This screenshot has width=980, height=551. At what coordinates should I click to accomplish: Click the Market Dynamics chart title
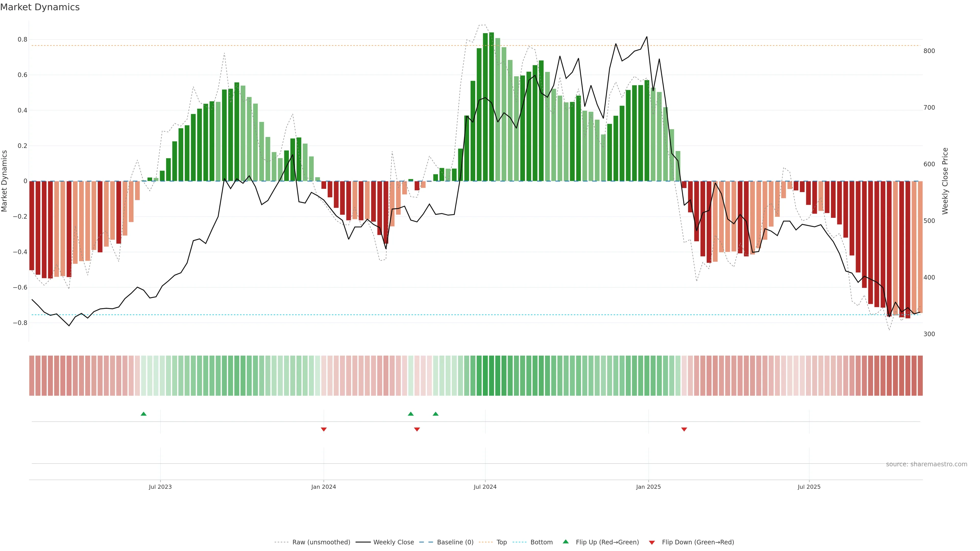(40, 7)
